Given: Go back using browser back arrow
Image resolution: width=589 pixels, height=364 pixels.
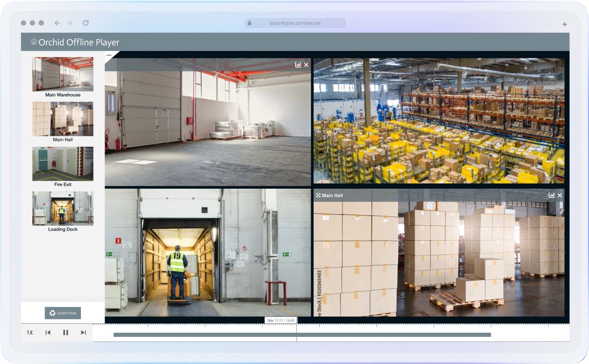Looking at the screenshot, I should [x=57, y=23].
